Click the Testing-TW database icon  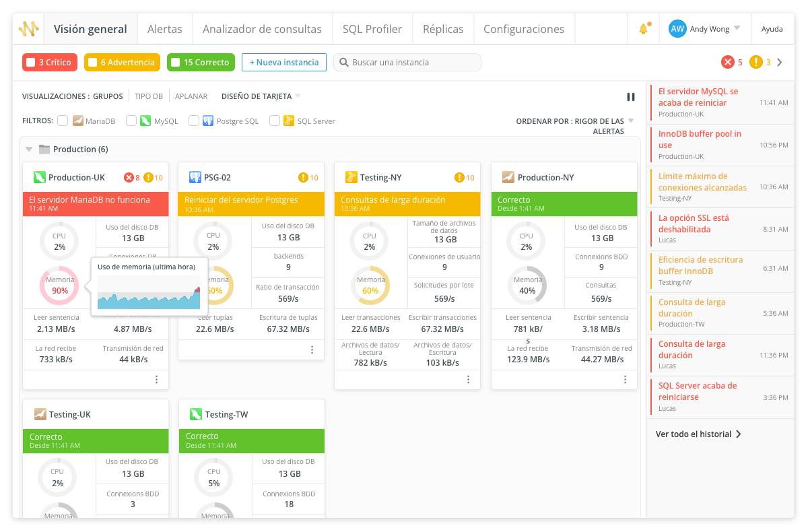pos(196,415)
